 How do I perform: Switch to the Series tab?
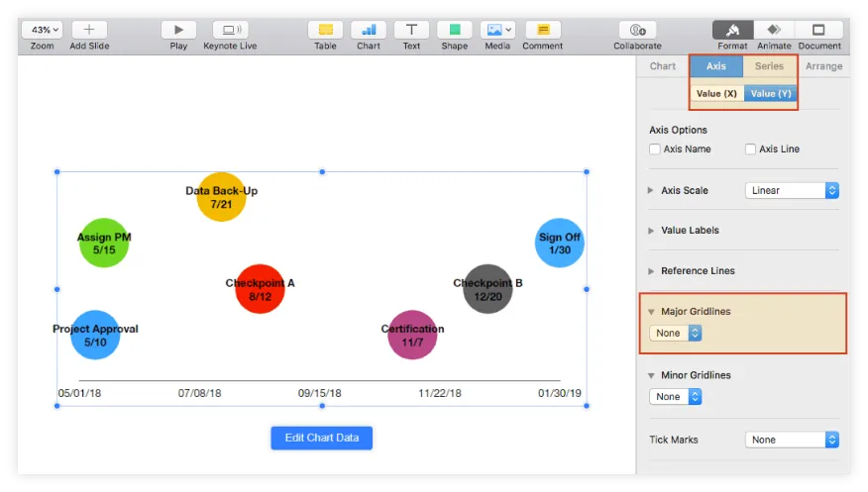[769, 66]
